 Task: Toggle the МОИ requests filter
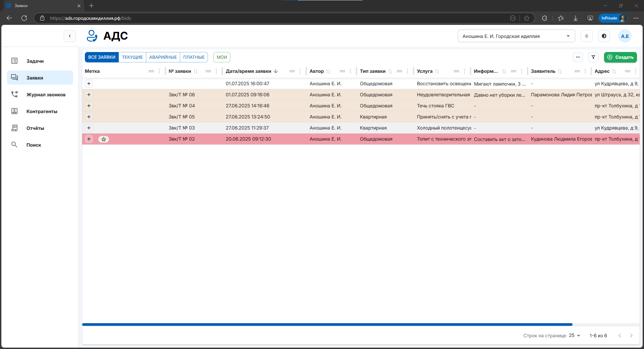click(x=222, y=57)
